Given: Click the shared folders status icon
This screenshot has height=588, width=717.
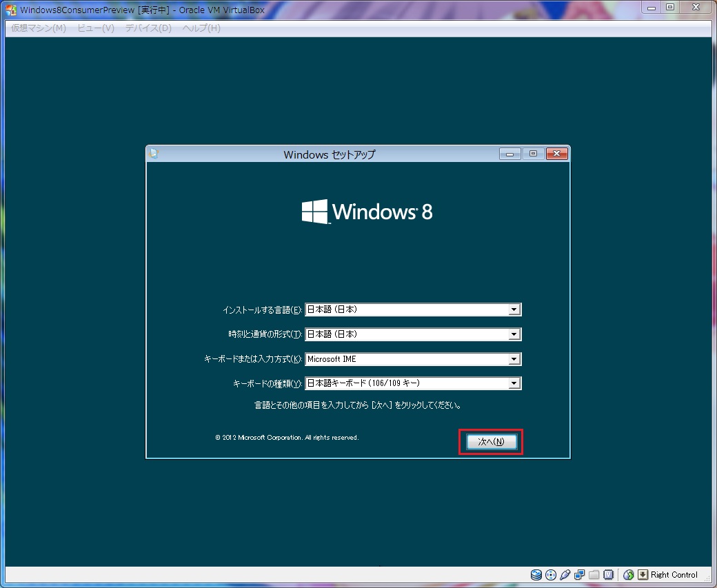Looking at the screenshot, I should click(594, 575).
